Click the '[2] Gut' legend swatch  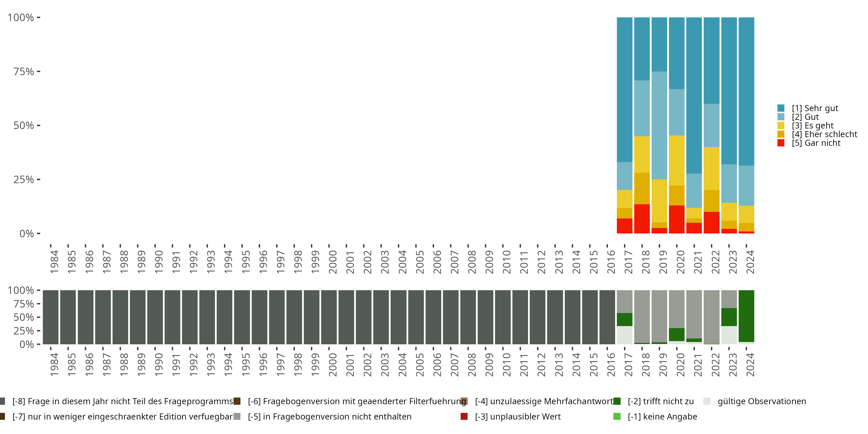pos(781,117)
